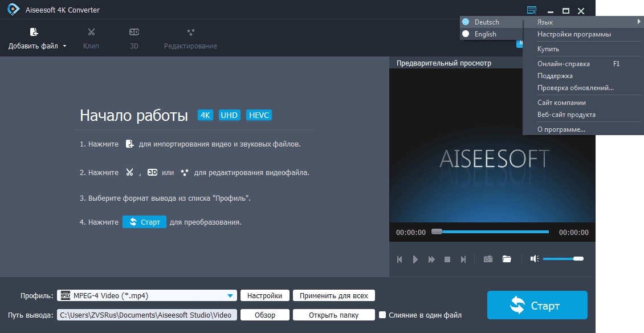
Task: Fast forward the preview
Action: [431, 259]
